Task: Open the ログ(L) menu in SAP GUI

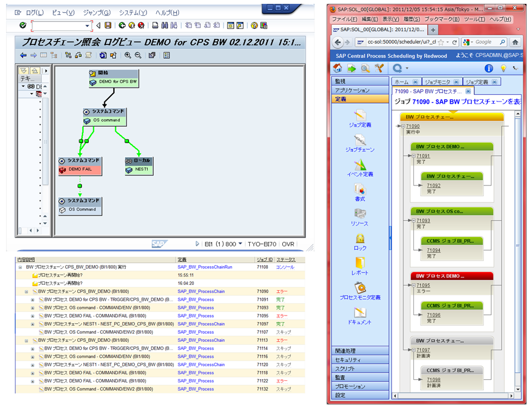Action: 35,13
